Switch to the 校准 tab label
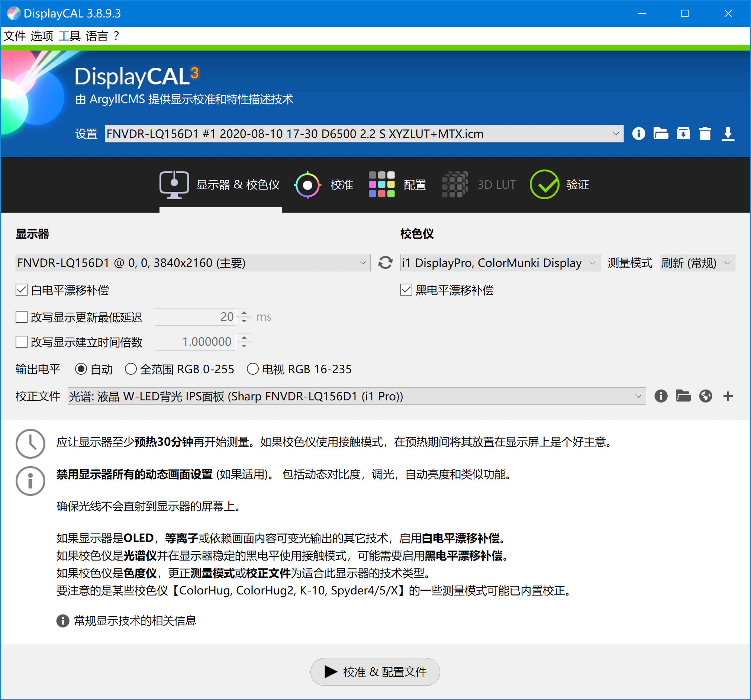The width and height of the screenshot is (751, 700). [342, 185]
